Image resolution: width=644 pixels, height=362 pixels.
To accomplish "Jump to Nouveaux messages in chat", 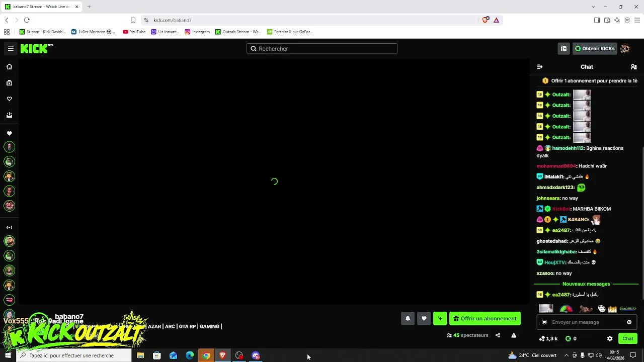I will (586, 284).
